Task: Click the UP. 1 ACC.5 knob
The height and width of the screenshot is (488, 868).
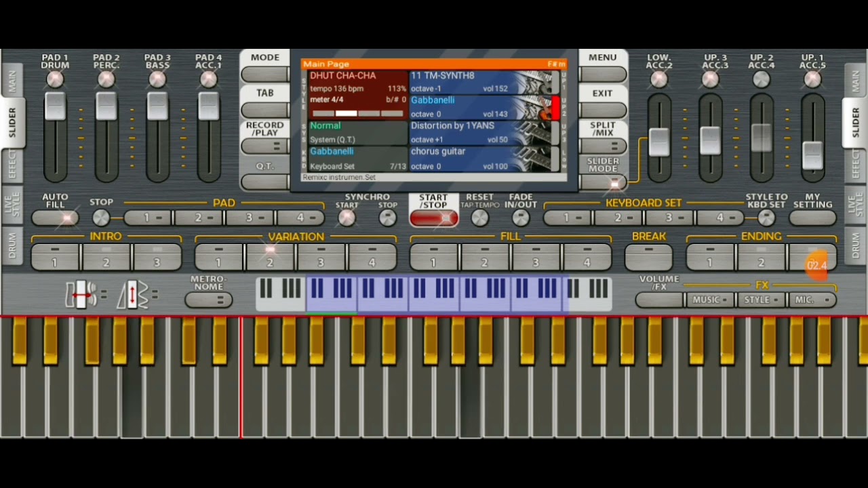Action: [x=812, y=79]
